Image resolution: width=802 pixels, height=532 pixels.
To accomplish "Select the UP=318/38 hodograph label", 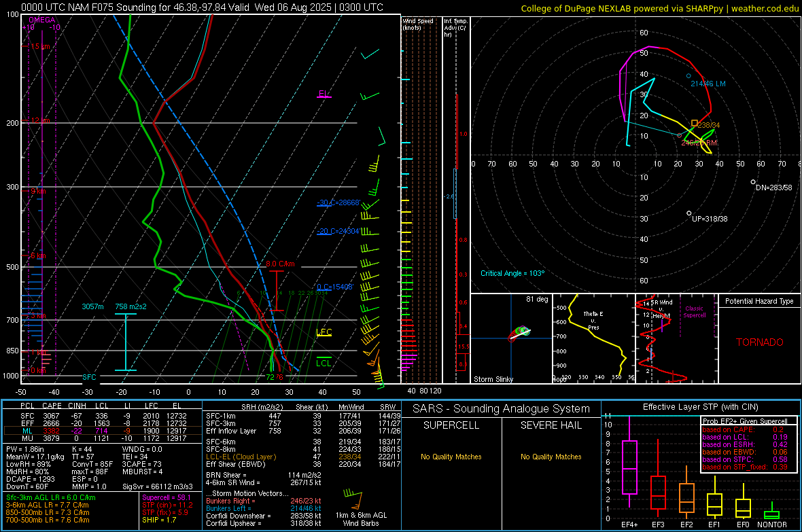I will (710, 219).
